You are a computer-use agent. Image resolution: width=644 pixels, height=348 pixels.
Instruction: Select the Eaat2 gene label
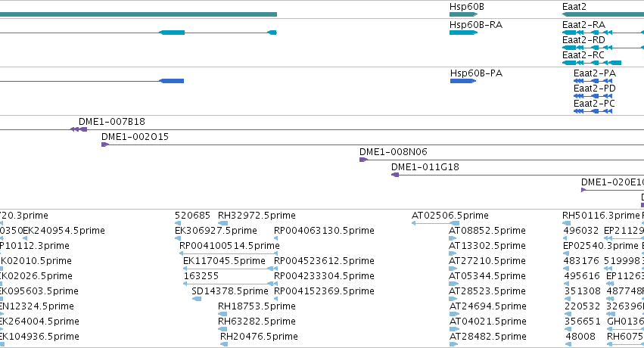[574, 7]
